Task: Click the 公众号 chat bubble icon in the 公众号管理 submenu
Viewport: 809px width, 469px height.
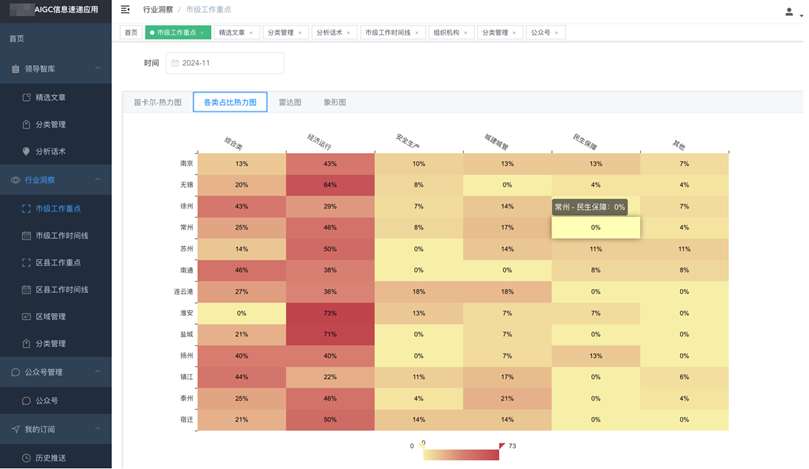Action: tap(26, 400)
